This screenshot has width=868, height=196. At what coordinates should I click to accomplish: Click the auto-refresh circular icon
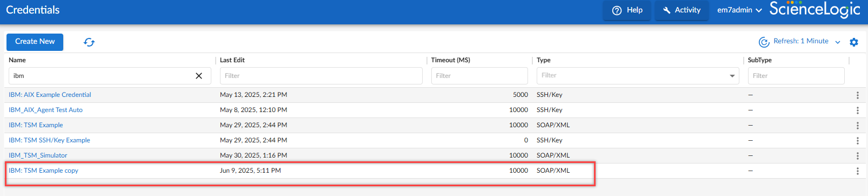[764, 42]
